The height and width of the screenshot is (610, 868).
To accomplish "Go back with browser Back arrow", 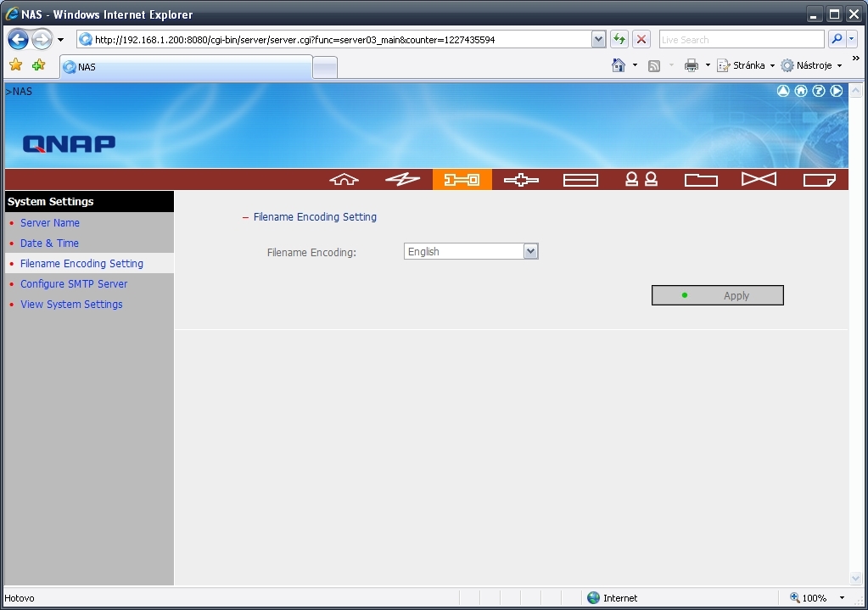I will coord(19,39).
